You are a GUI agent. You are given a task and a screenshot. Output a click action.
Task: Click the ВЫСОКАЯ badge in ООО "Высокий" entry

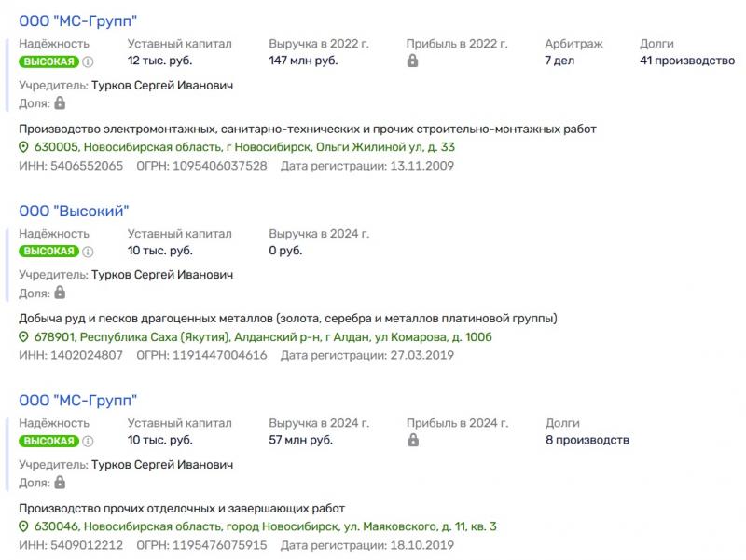point(48,251)
